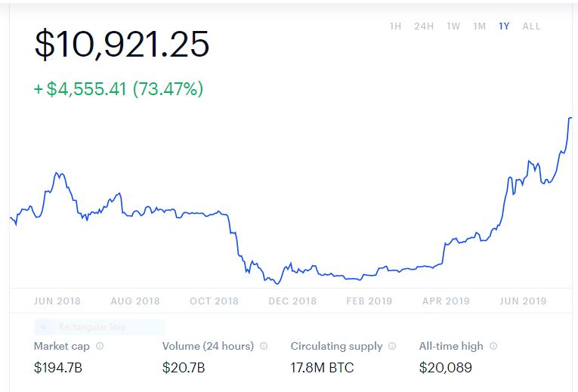Click the JUN 2018 axis label
This screenshot has width=578, height=392.
pyautogui.click(x=57, y=301)
